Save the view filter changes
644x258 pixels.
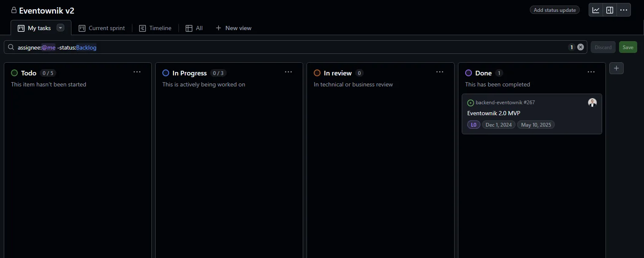coord(628,47)
